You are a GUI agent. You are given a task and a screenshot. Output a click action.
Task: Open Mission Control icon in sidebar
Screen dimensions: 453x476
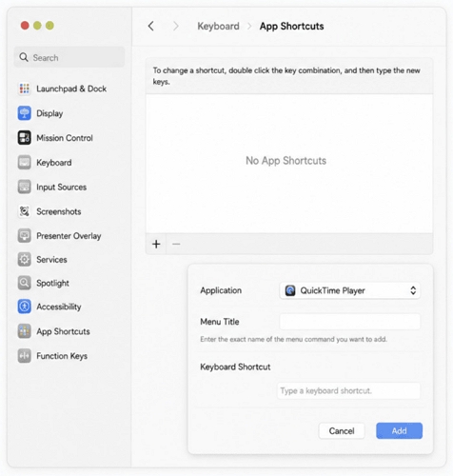click(x=25, y=138)
